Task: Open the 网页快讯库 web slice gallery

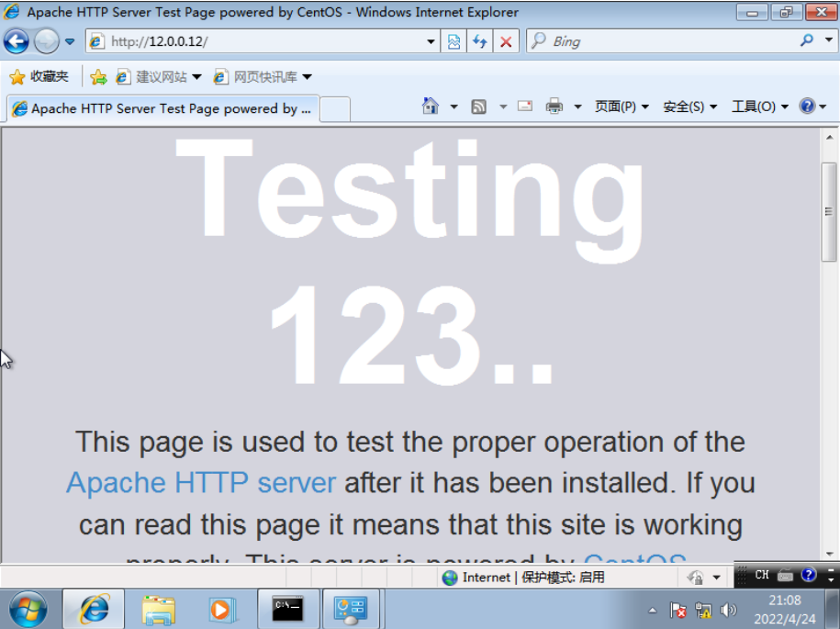Action: point(263,77)
